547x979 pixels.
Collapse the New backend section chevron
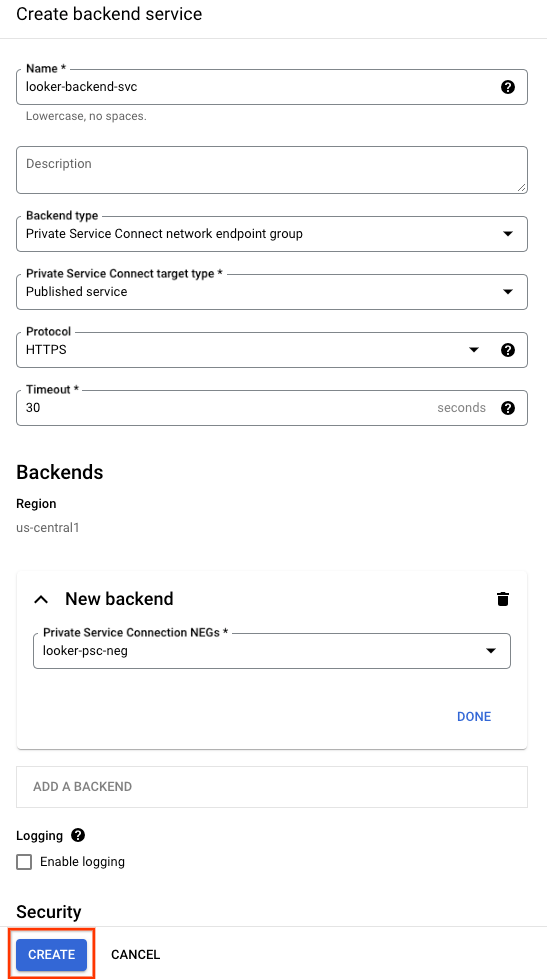tap(41, 599)
